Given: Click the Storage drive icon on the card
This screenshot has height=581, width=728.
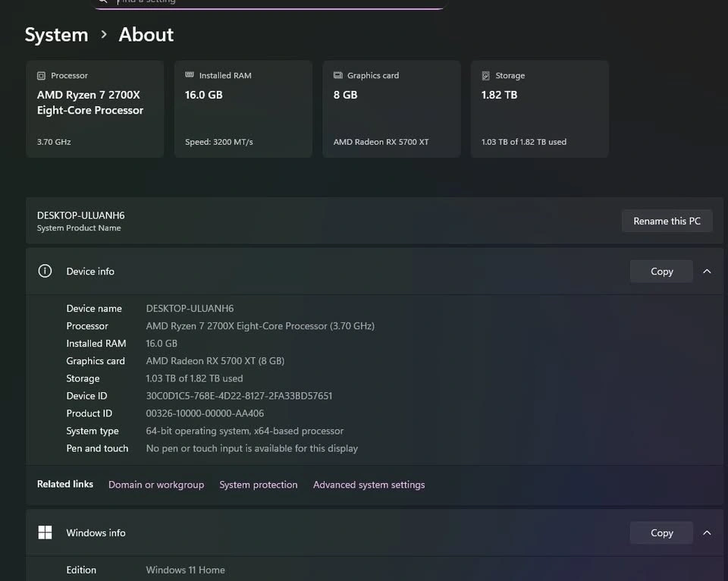Looking at the screenshot, I should pos(485,76).
